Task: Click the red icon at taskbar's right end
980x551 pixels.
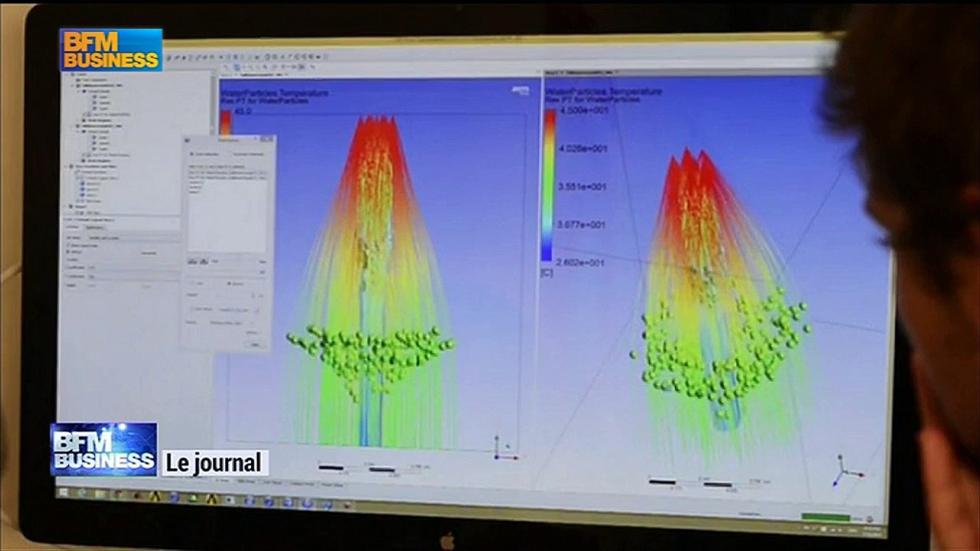Action: [346, 505]
